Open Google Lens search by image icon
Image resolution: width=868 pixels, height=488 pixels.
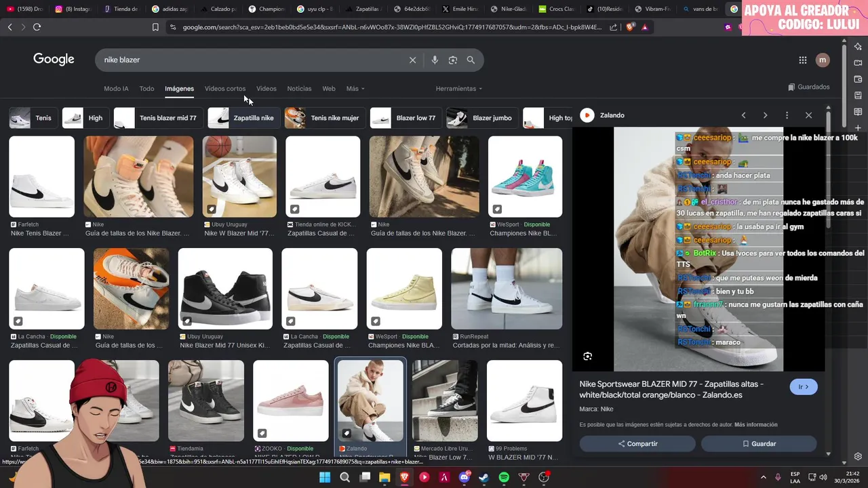click(x=453, y=60)
